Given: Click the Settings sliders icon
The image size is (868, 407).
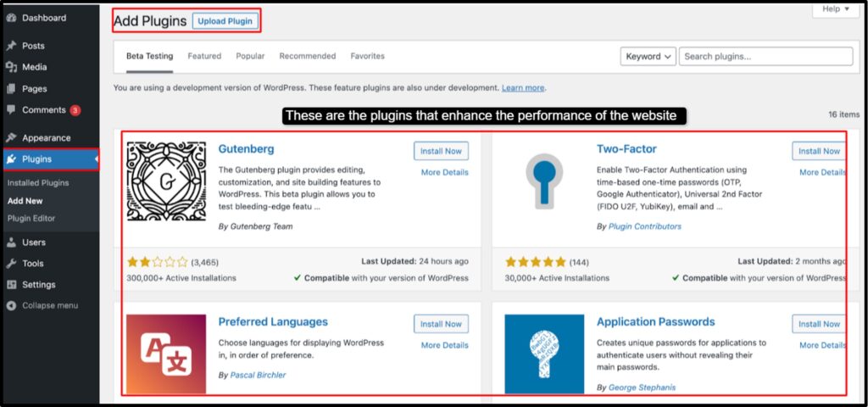Looking at the screenshot, I should (11, 285).
